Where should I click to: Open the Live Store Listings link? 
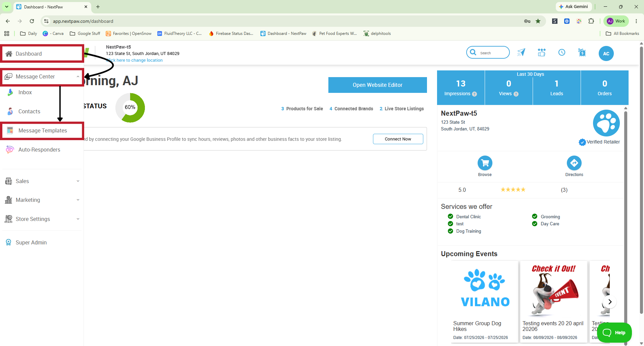pyautogui.click(x=401, y=109)
